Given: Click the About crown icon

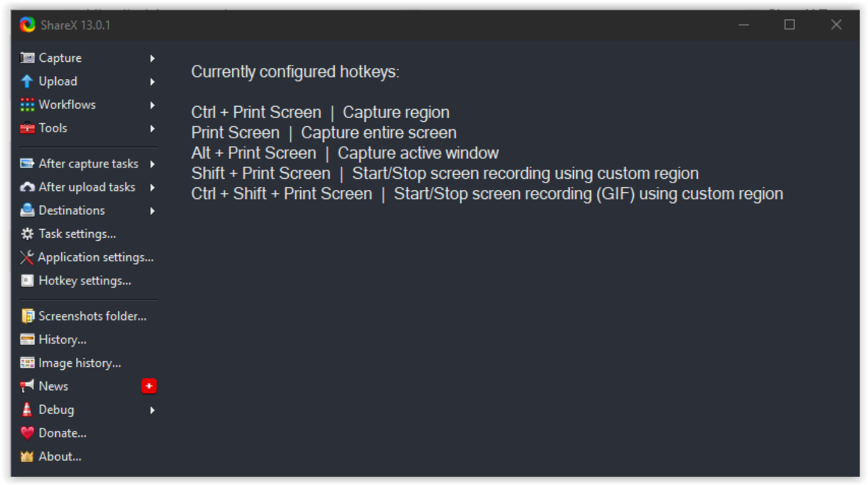Looking at the screenshot, I should 27,457.
